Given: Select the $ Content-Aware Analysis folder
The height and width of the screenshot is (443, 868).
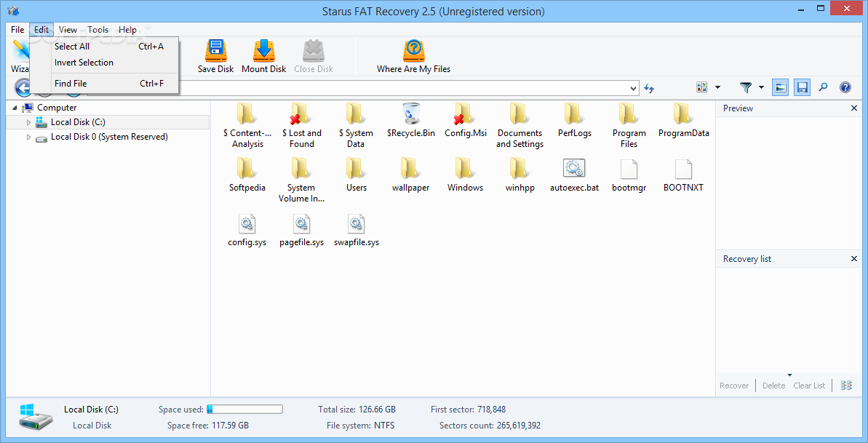Looking at the screenshot, I should [x=247, y=126].
